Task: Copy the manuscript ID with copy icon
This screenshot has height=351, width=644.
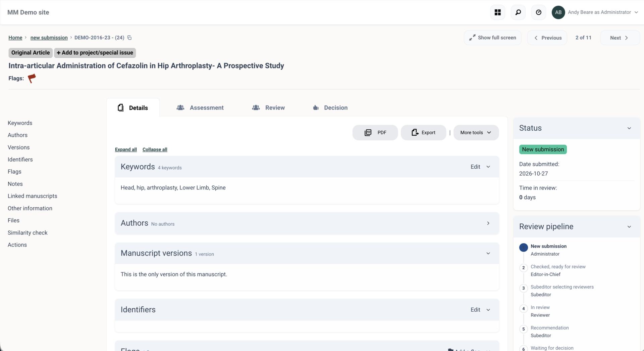Action: pyautogui.click(x=129, y=38)
